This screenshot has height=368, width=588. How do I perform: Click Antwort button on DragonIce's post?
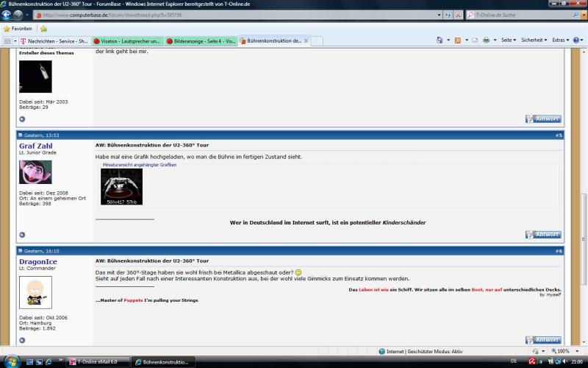click(543, 340)
